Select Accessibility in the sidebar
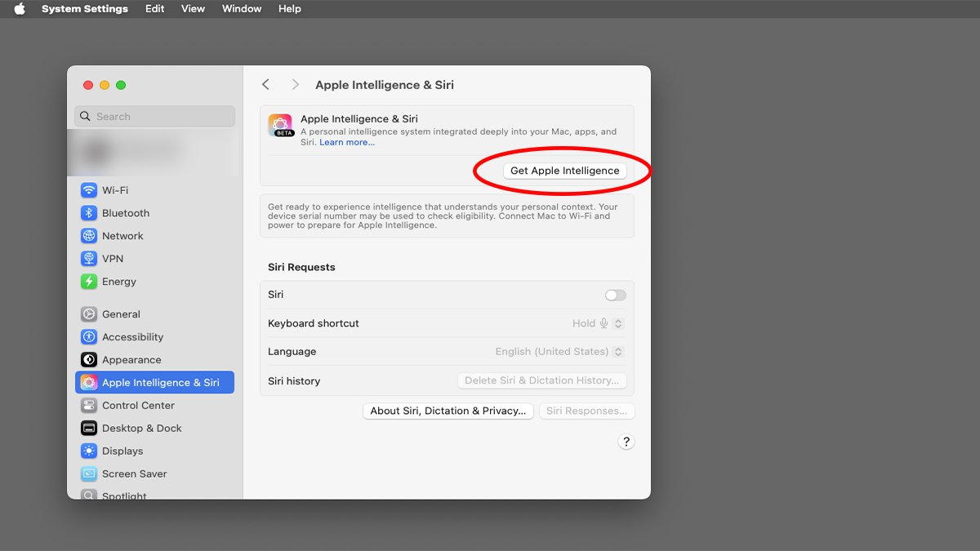Image resolution: width=980 pixels, height=551 pixels. (154, 337)
